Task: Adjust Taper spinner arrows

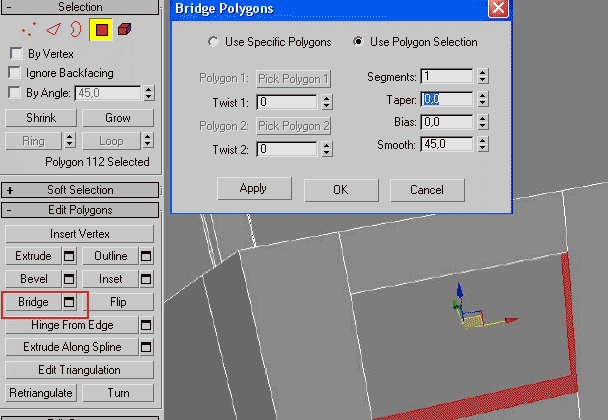Action: pyautogui.click(x=483, y=100)
